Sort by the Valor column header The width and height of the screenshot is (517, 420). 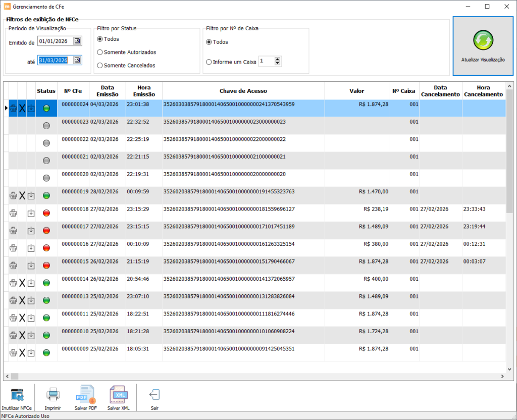[x=356, y=91]
